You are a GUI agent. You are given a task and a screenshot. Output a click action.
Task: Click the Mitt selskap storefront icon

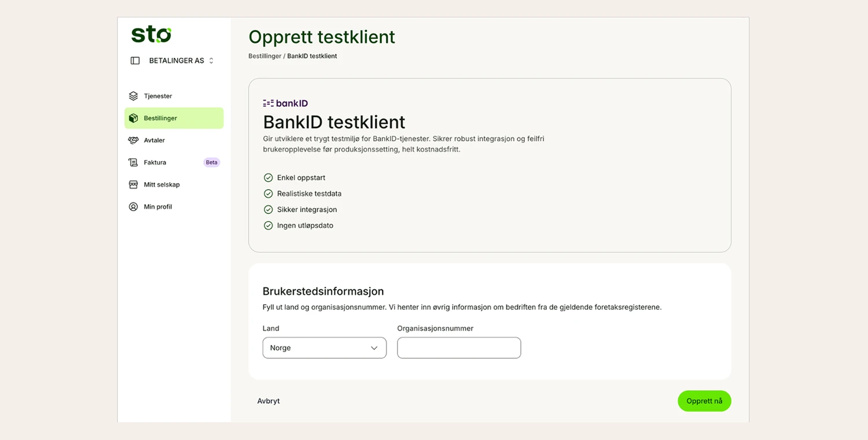[x=133, y=184]
